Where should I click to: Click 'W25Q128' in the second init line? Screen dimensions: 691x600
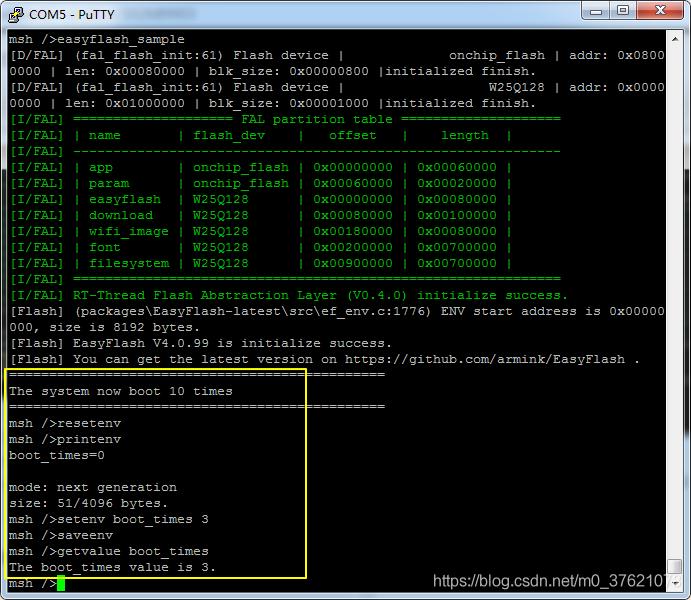click(516, 87)
